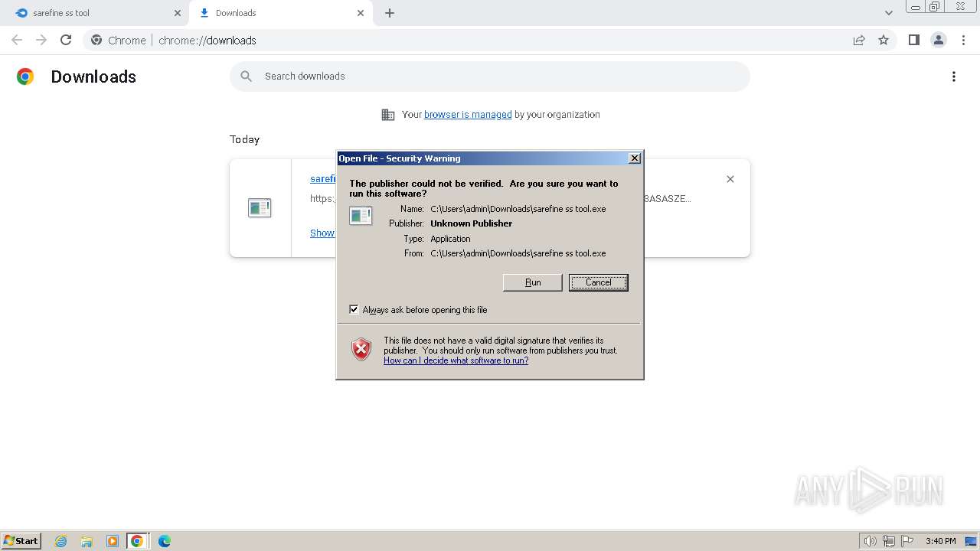The image size is (980, 551).
Task: Open 'How can I decide what software to run?' link
Action: click(456, 360)
